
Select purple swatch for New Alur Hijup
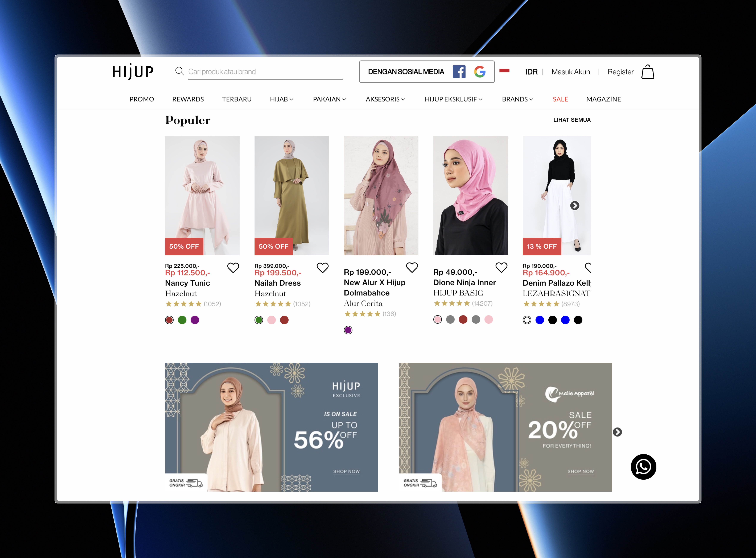tap(348, 330)
